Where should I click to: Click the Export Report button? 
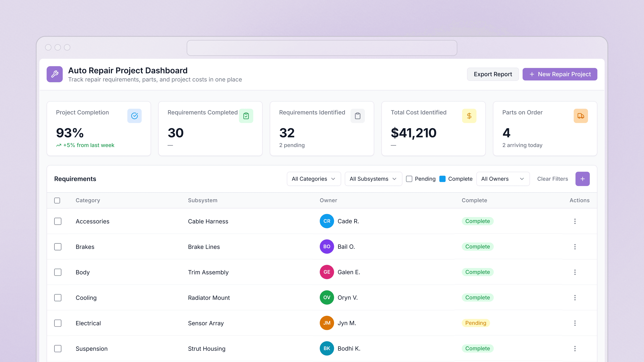493,74
